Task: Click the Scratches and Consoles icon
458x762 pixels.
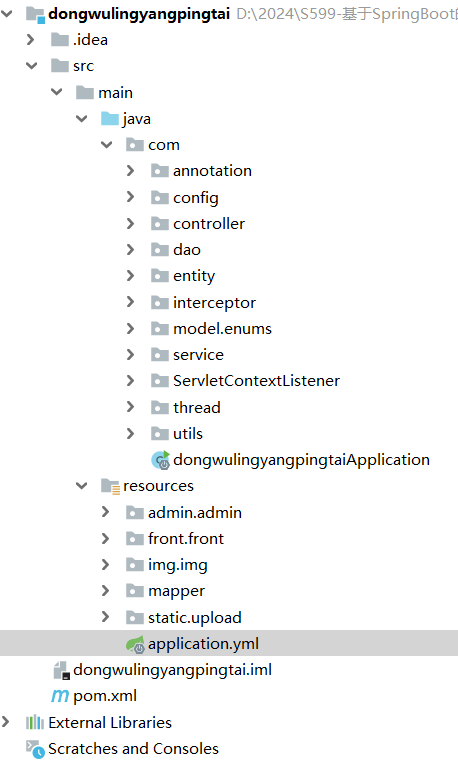Action: tap(35, 749)
